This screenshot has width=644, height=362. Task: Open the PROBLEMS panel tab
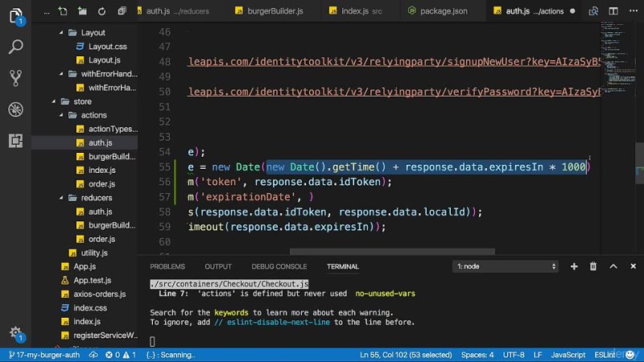pos(167,266)
